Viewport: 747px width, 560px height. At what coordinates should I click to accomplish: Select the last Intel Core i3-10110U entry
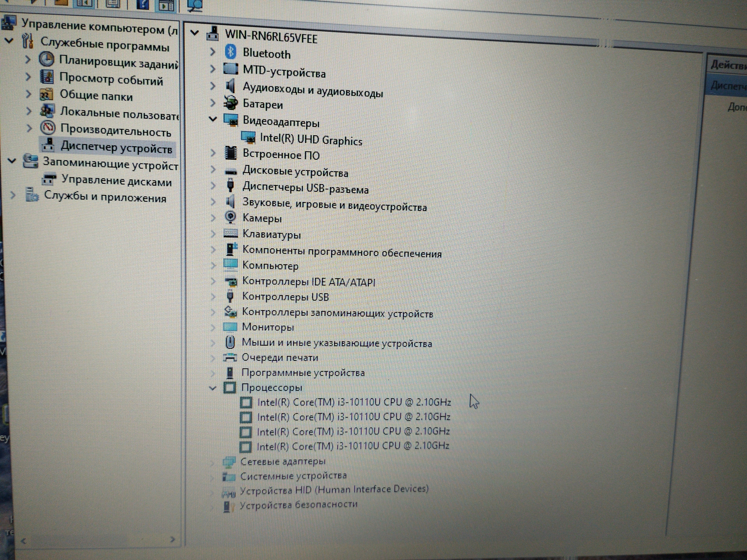click(353, 446)
